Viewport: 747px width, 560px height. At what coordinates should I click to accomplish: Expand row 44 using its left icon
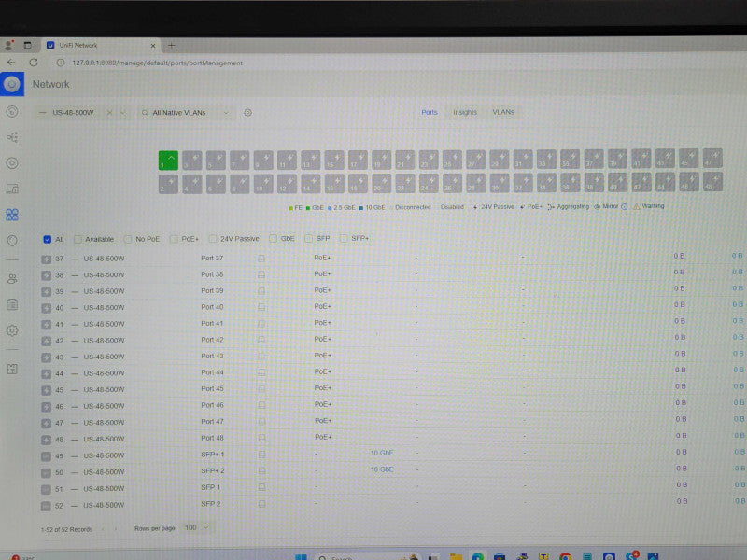coord(46,374)
